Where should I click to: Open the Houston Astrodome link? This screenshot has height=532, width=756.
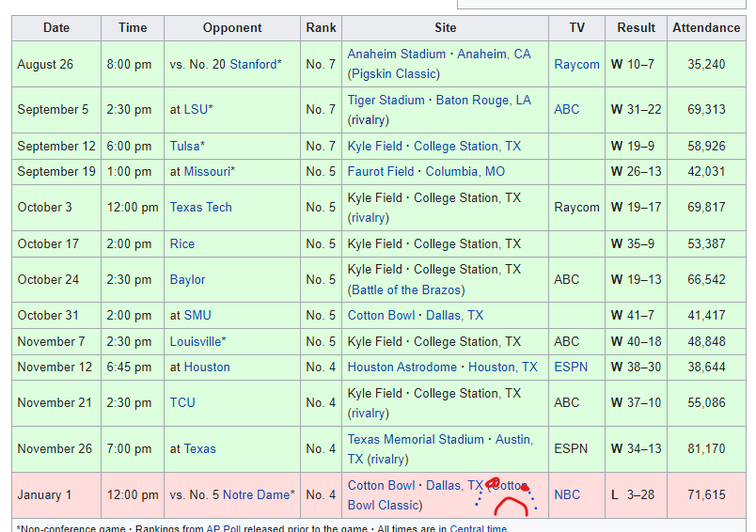pos(402,367)
